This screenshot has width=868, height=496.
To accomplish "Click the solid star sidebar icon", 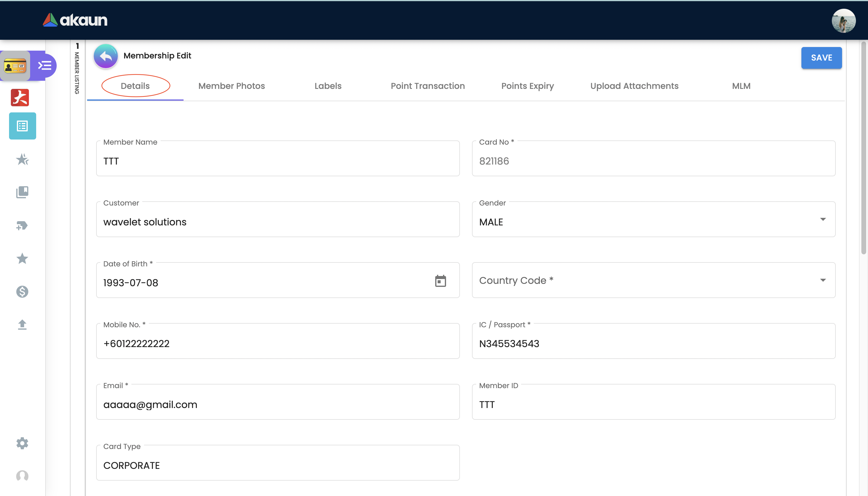I will click(23, 259).
